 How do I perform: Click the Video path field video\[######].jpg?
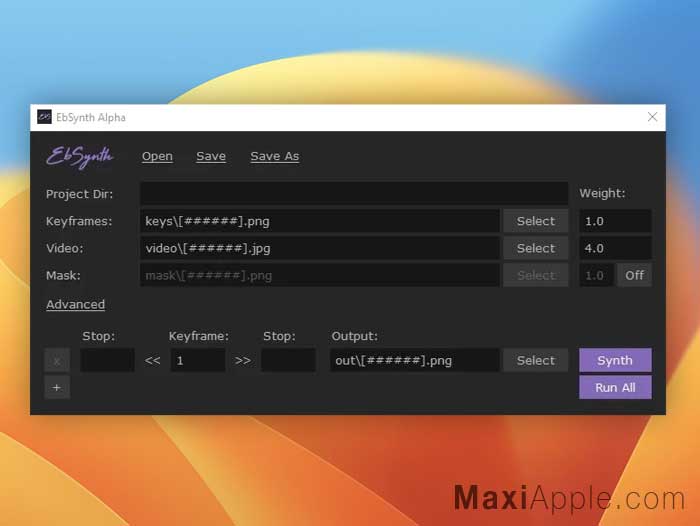point(320,248)
